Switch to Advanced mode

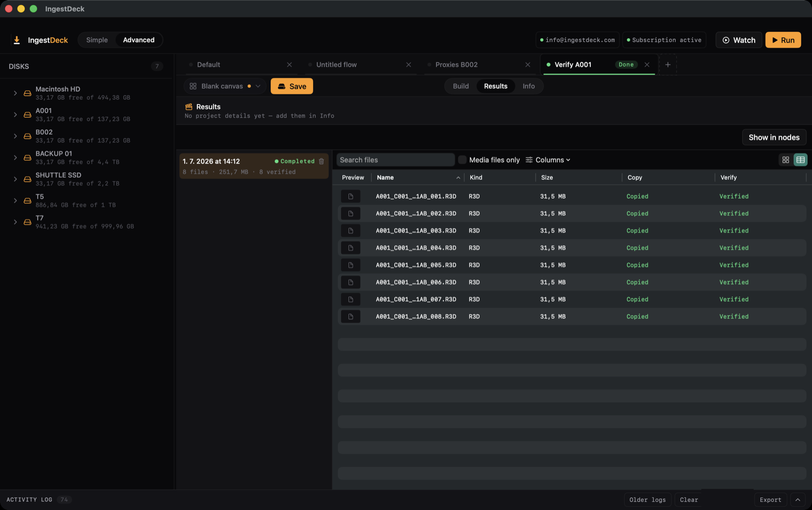[x=139, y=40]
